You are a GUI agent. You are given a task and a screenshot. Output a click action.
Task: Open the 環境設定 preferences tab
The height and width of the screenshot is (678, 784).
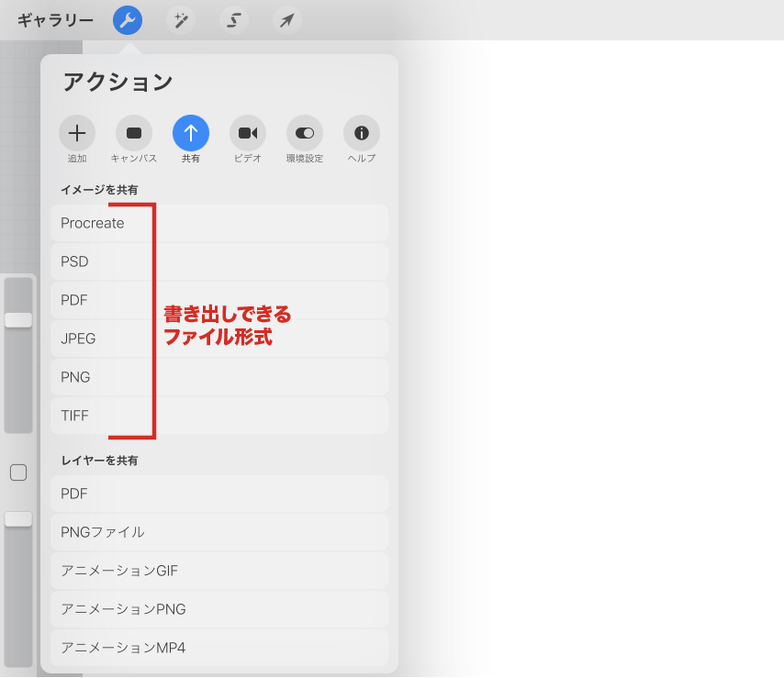305,139
